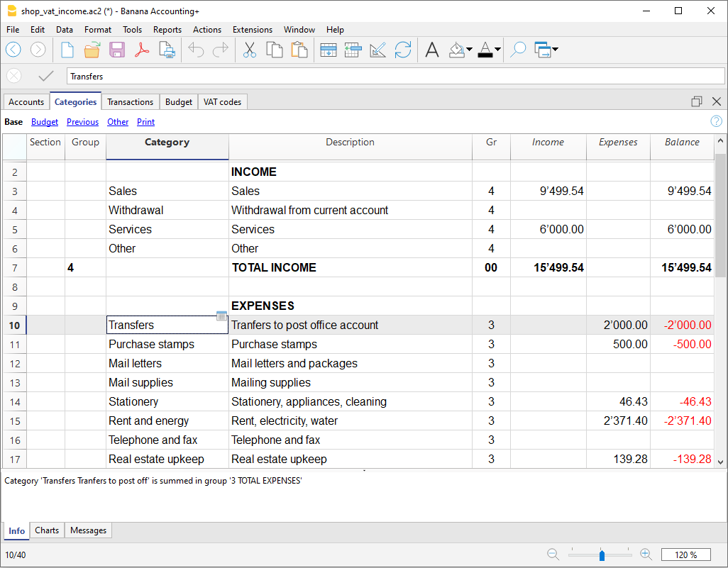Screen dimensions: 728x568
Task: Click the Open file folder icon
Action: (x=92, y=50)
